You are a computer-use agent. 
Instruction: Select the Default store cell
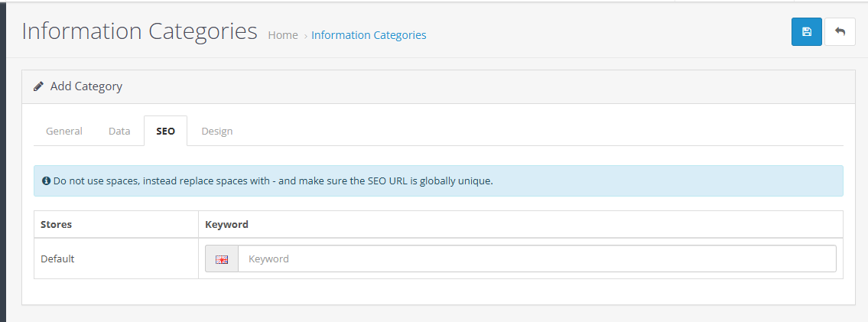click(57, 259)
